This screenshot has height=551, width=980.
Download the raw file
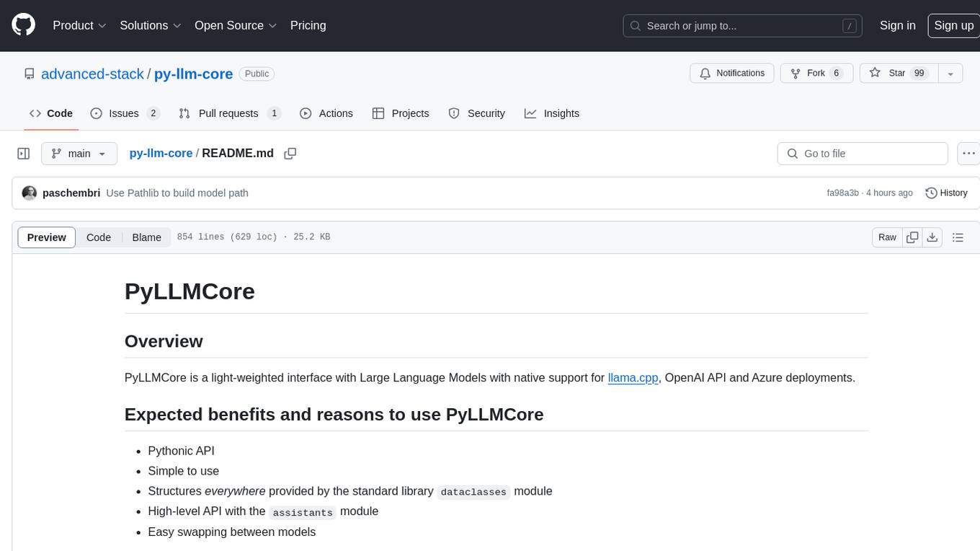tap(932, 237)
